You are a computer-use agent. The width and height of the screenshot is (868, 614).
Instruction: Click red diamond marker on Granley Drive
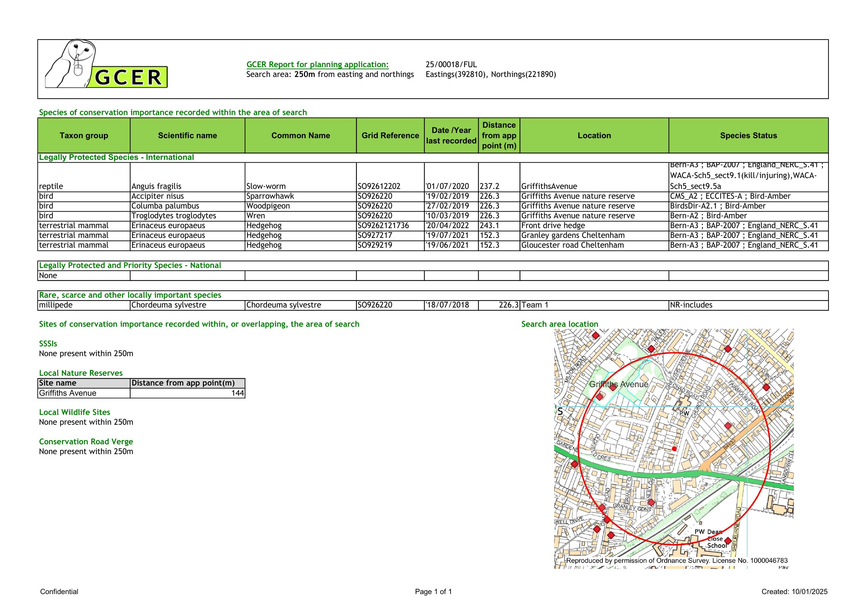651,502
